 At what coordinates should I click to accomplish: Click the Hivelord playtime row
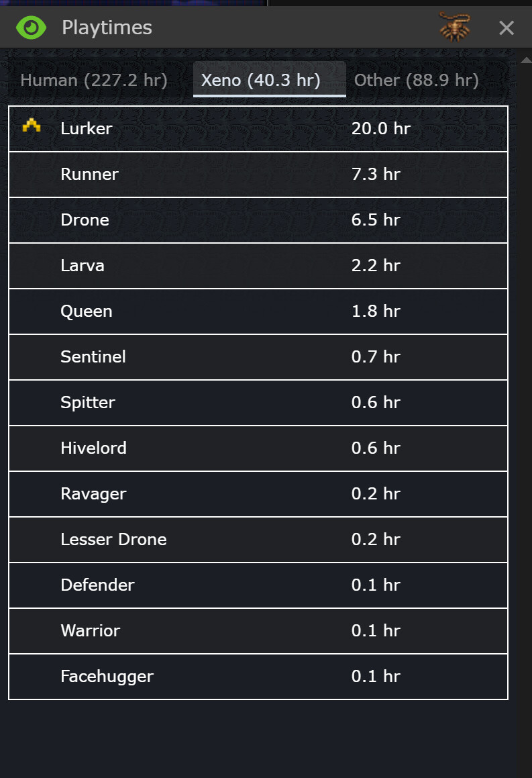[x=258, y=448]
